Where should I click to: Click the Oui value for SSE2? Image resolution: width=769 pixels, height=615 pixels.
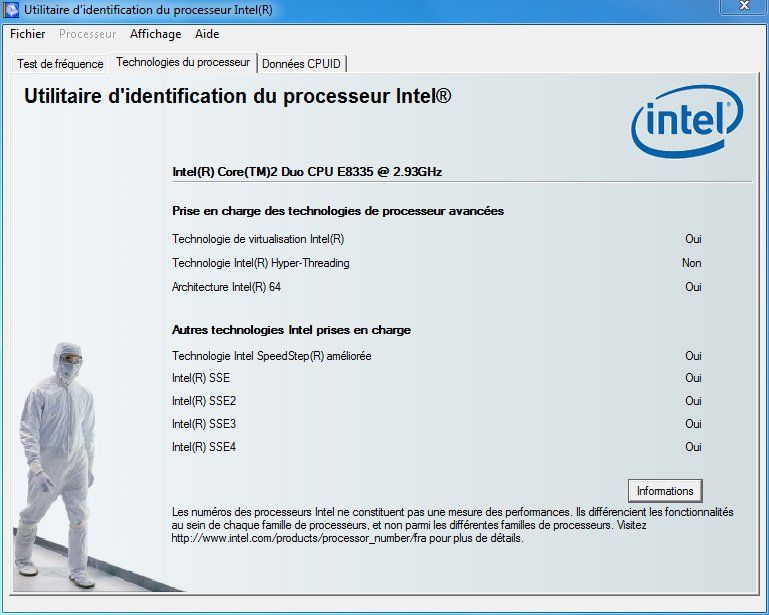pos(693,401)
